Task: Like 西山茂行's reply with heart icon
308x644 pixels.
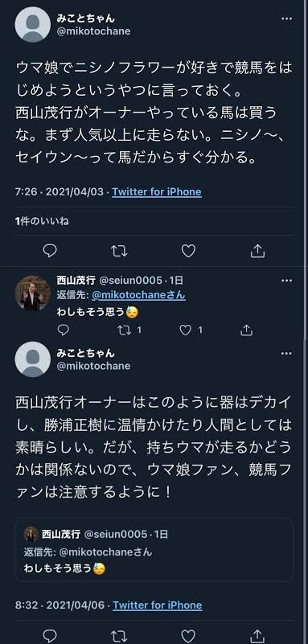Action: pos(191,330)
